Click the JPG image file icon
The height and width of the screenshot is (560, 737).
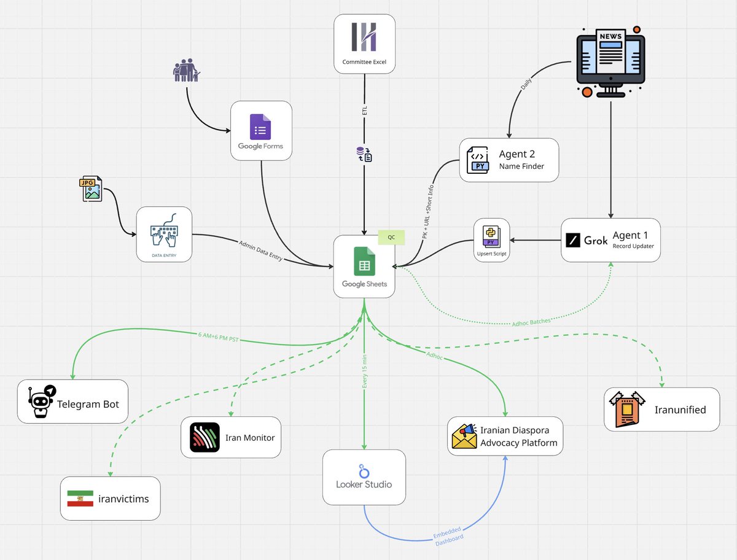pyautogui.click(x=90, y=189)
